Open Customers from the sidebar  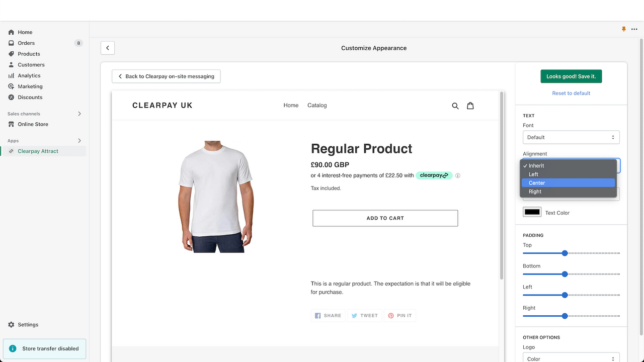(x=11, y=64)
